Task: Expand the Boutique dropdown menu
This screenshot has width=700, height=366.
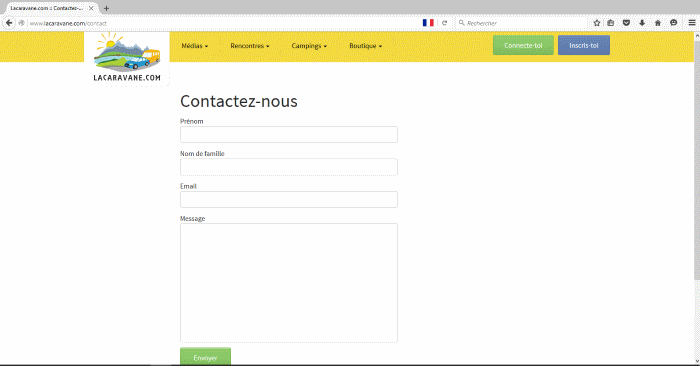Action: point(365,46)
